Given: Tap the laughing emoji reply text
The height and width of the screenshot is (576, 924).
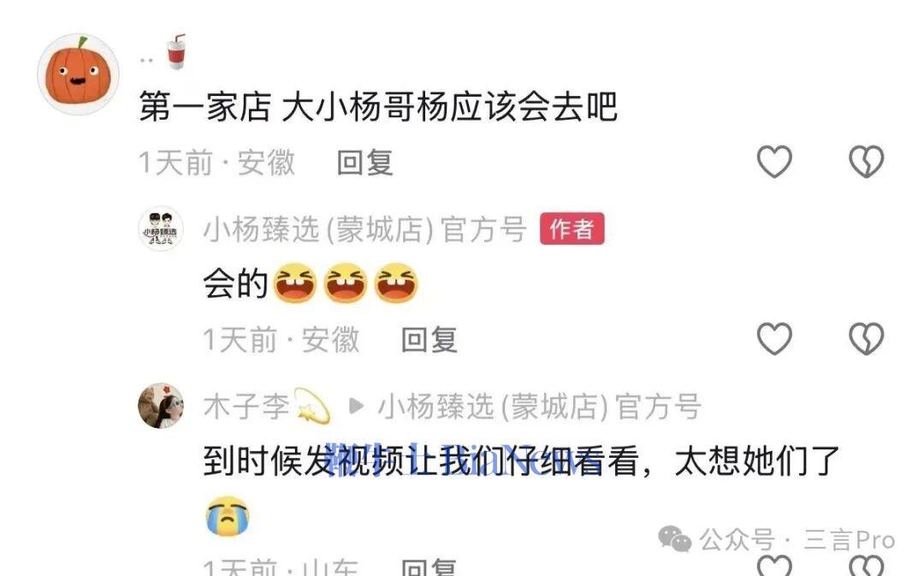Looking at the screenshot, I should coord(311,283).
